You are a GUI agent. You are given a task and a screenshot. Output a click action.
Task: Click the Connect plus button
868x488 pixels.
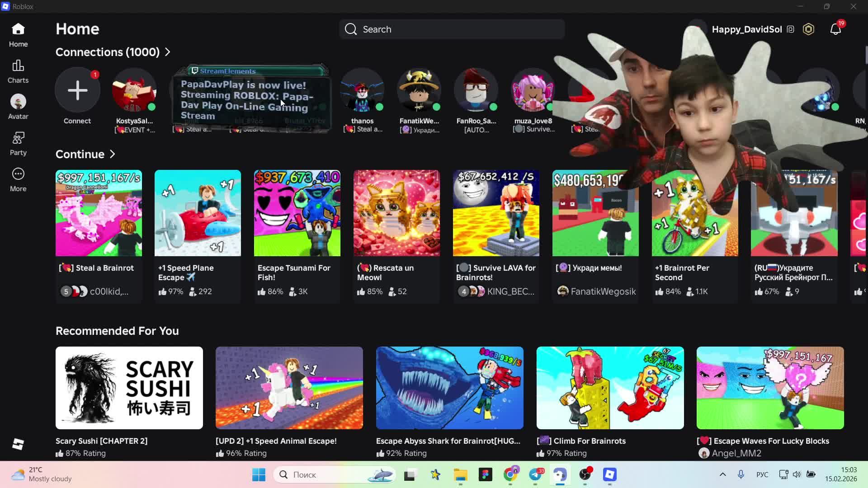click(x=77, y=90)
